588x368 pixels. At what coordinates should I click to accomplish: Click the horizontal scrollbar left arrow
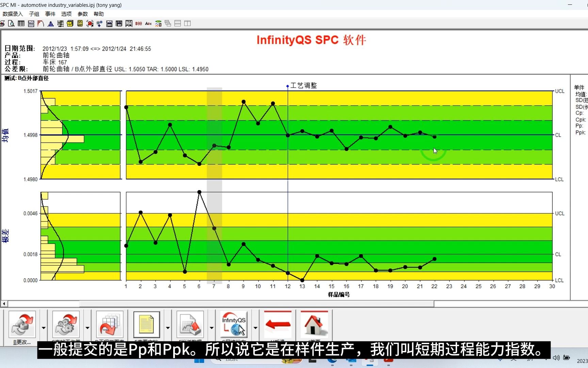4,304
